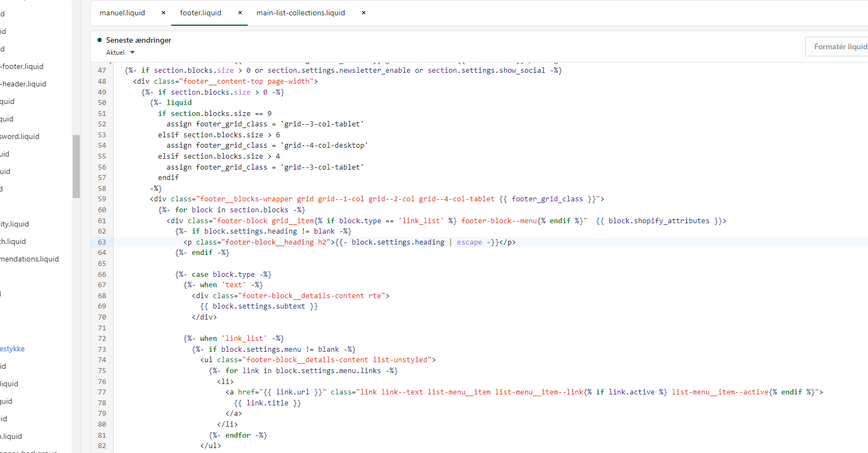
Task: Click the Formatér liquid button
Action: (837, 47)
